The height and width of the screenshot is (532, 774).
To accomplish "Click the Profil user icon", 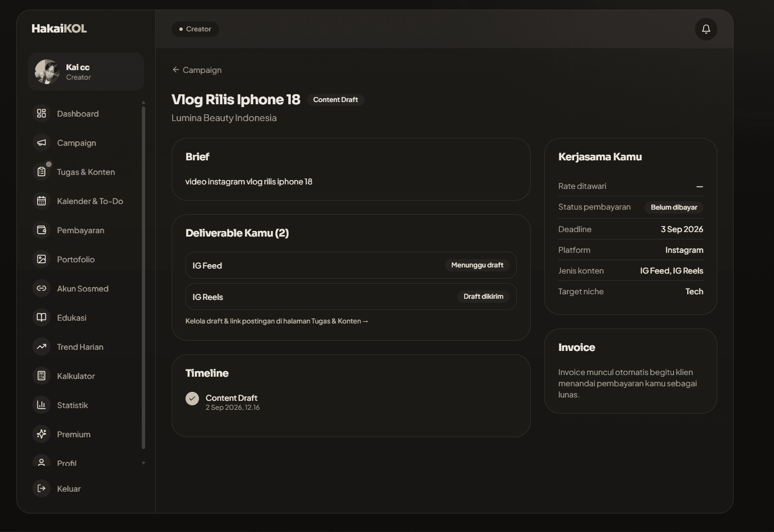I will point(41,462).
